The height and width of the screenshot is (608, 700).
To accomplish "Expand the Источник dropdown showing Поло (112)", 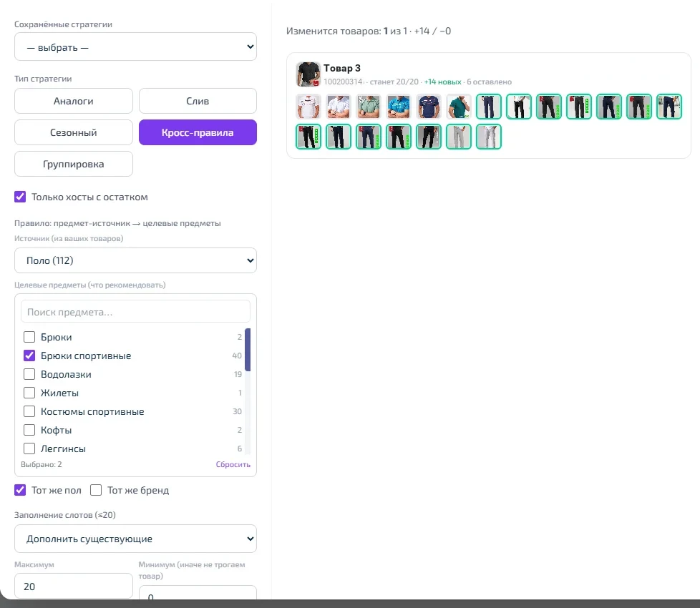I will pyautogui.click(x=136, y=260).
